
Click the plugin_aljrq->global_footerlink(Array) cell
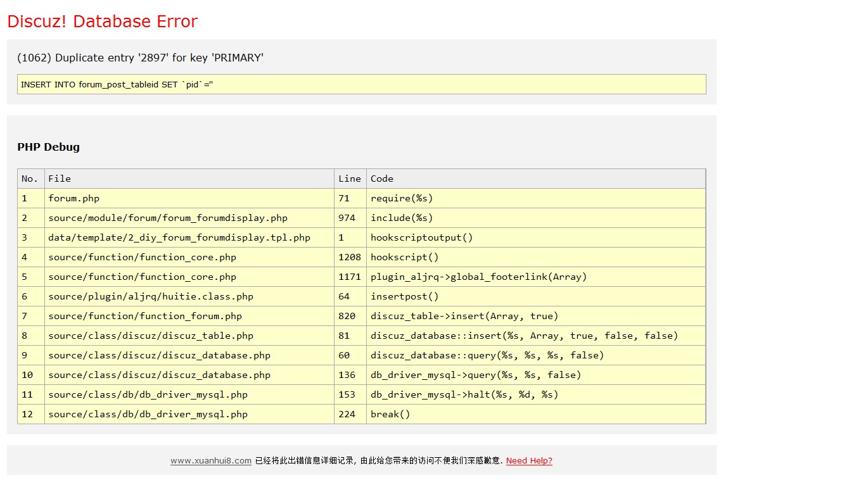click(x=536, y=277)
